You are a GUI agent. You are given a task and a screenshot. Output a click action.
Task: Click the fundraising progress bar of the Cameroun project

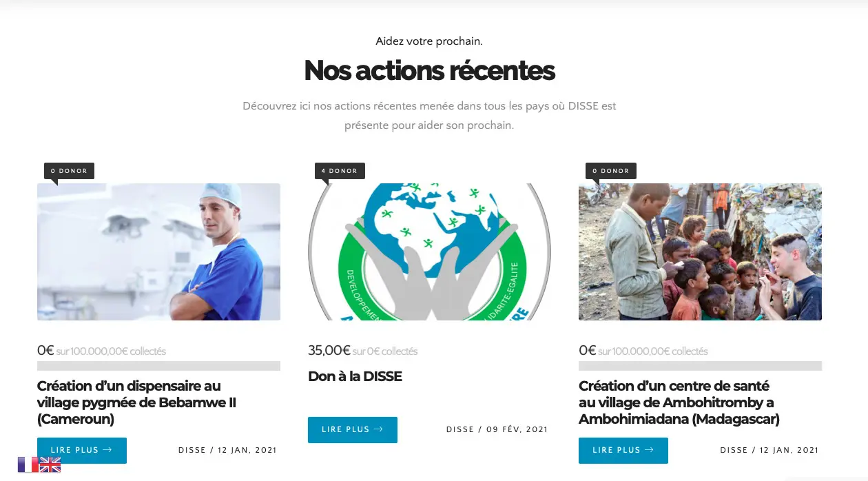[158, 366]
